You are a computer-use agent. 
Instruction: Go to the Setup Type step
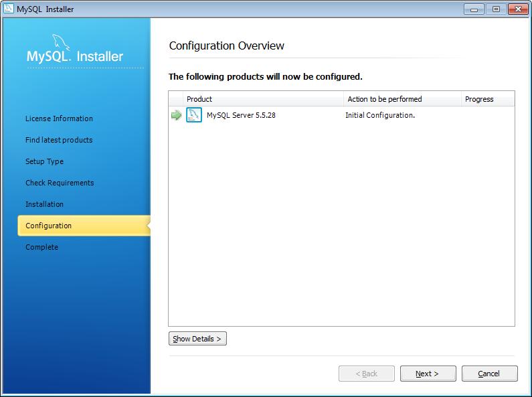pos(44,161)
